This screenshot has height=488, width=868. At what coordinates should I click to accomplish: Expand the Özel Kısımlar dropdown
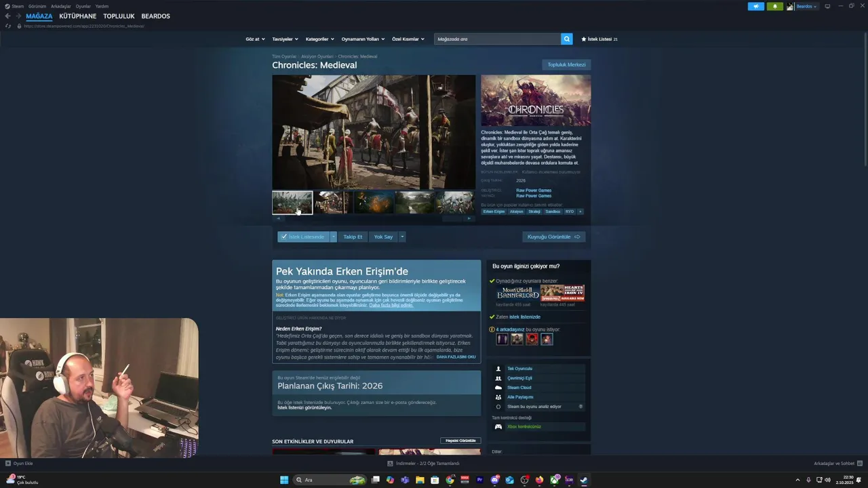(408, 39)
